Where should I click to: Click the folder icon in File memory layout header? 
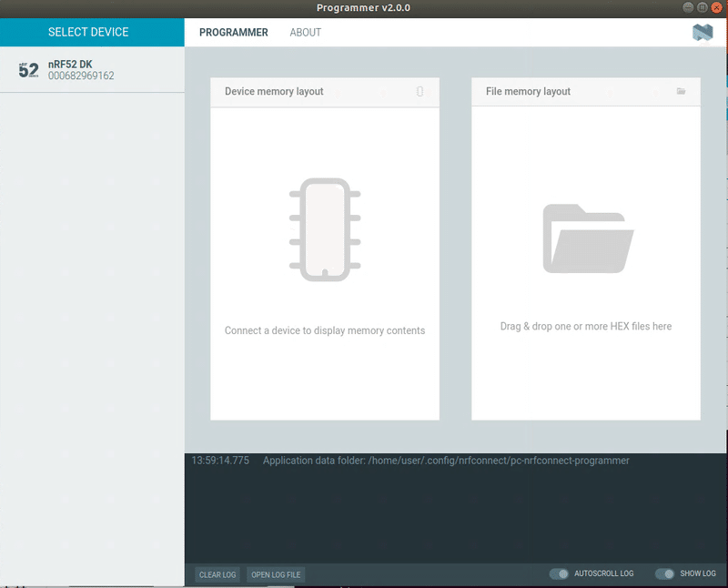[x=681, y=91]
